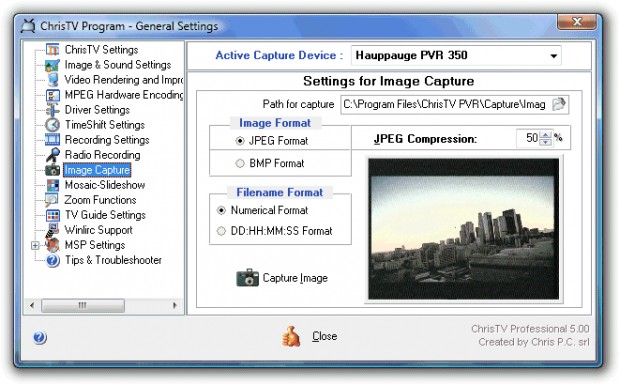Image resolution: width=620 pixels, height=385 pixels.
Task: Click the microphone icon for Radio Recording
Action: pos(52,155)
